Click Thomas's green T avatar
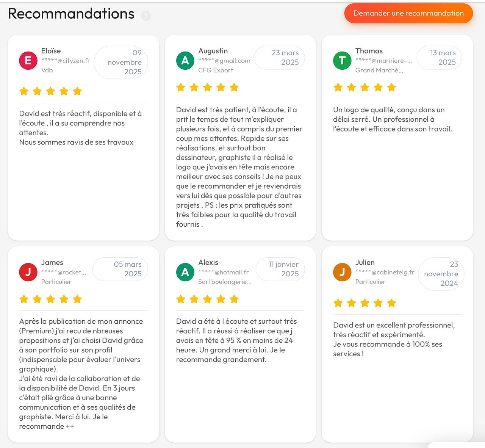This screenshot has width=485, height=448. (x=342, y=61)
